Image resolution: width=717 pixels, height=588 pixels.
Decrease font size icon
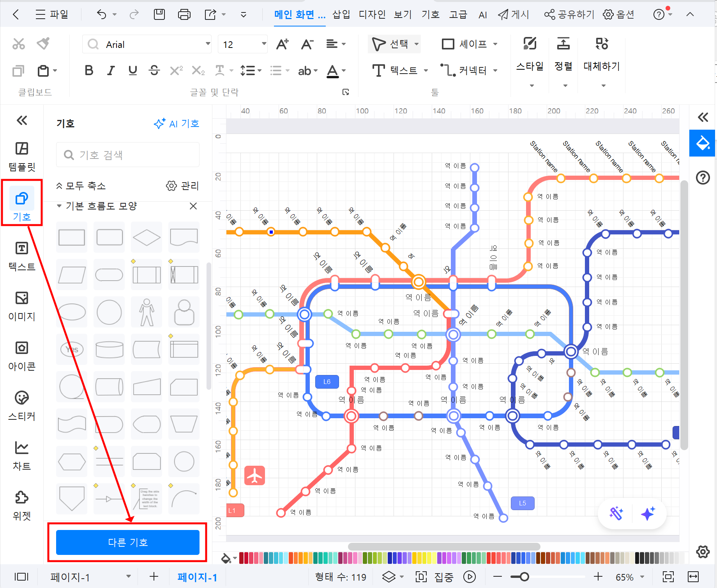pyautogui.click(x=307, y=44)
